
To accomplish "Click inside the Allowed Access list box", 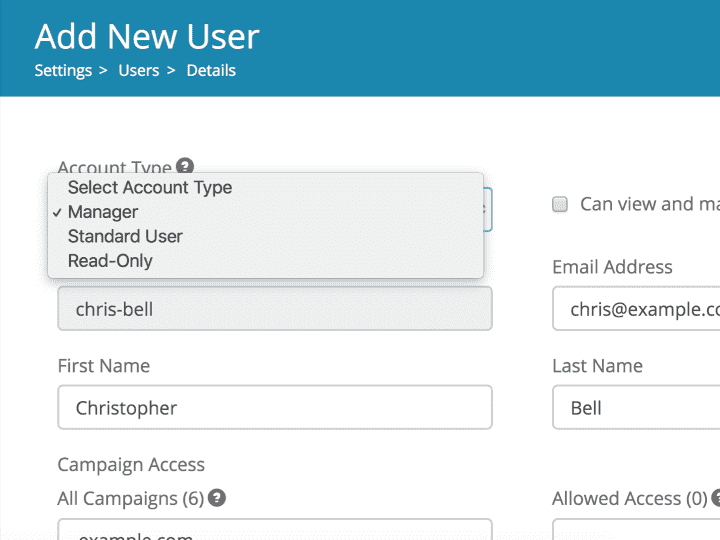I will click(x=640, y=530).
